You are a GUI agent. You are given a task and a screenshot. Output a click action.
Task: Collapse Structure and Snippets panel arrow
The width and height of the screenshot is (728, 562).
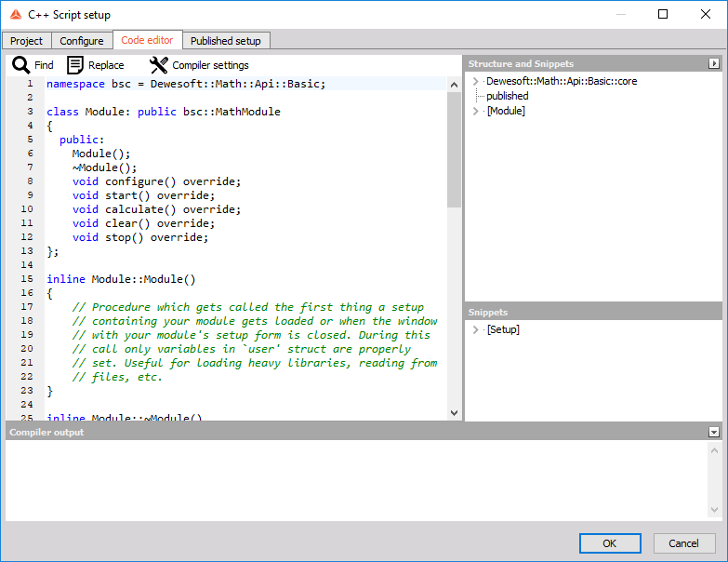[x=714, y=63]
